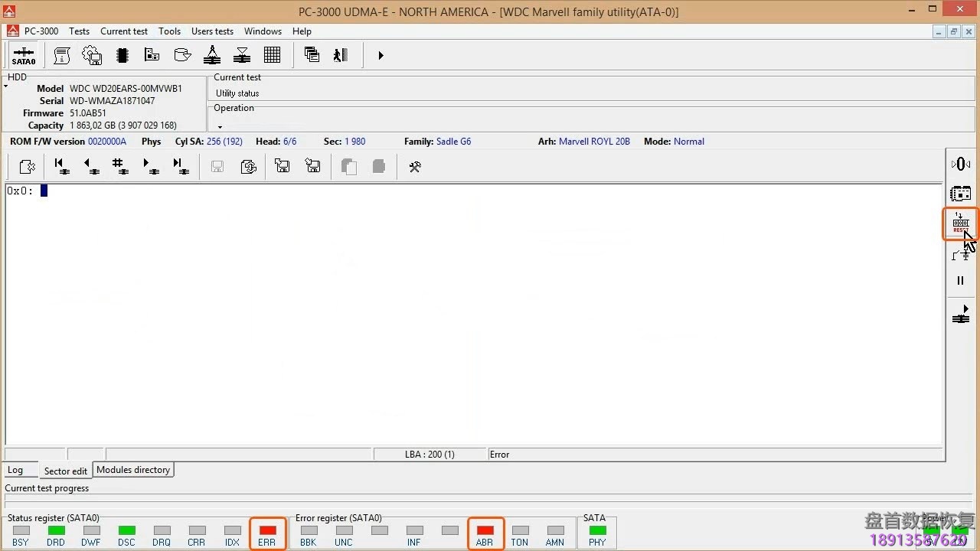Open the Users tests menu

tap(212, 31)
